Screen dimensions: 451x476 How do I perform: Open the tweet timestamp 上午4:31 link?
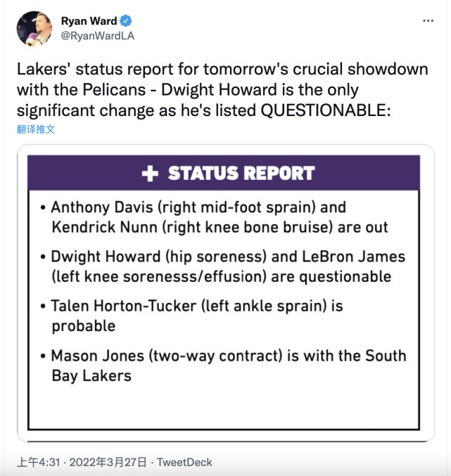point(37,462)
